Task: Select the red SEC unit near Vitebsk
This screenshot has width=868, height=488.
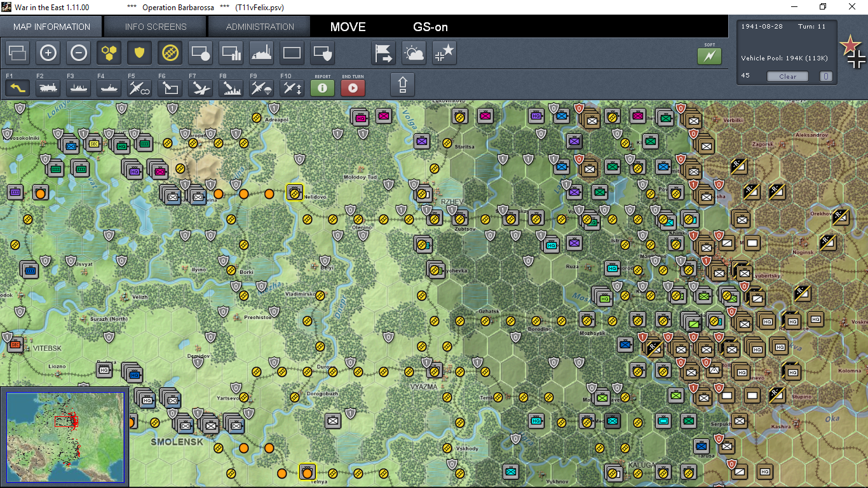Action: [x=15, y=345]
